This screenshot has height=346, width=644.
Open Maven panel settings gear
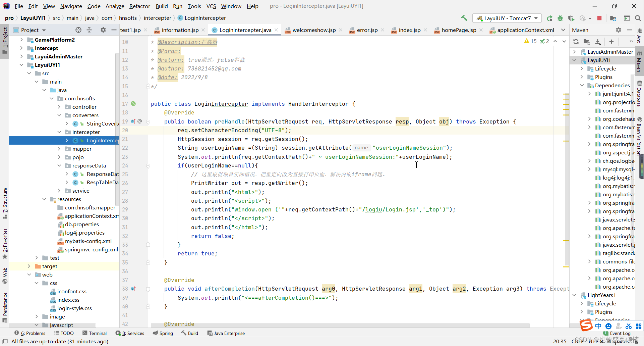tap(619, 30)
